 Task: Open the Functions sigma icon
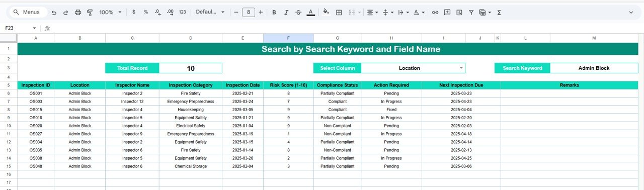(x=499, y=12)
